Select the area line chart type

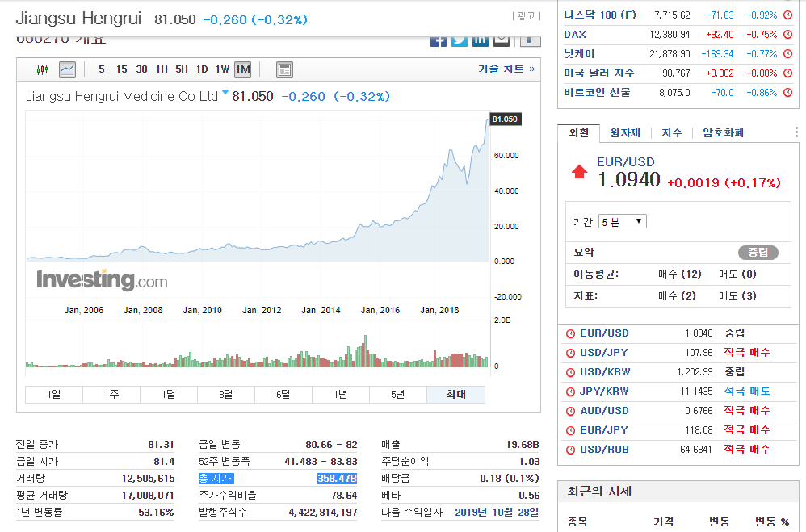tap(67, 69)
